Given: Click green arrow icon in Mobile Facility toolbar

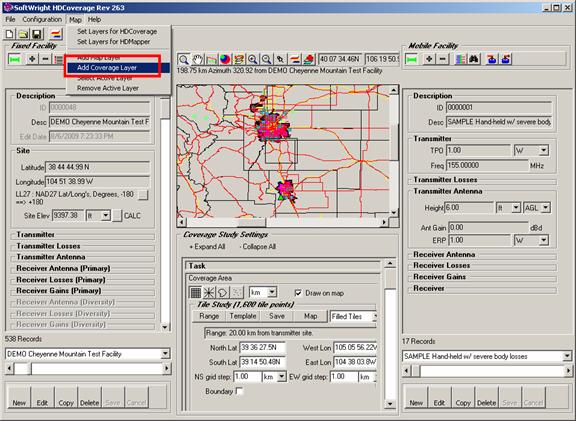Looking at the screenshot, I should (x=411, y=59).
